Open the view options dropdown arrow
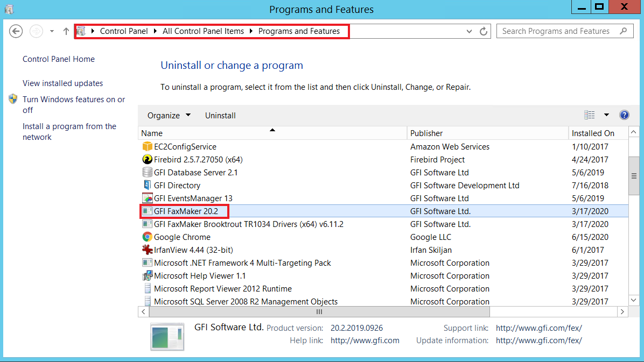This screenshot has height=362, width=644. click(x=606, y=115)
